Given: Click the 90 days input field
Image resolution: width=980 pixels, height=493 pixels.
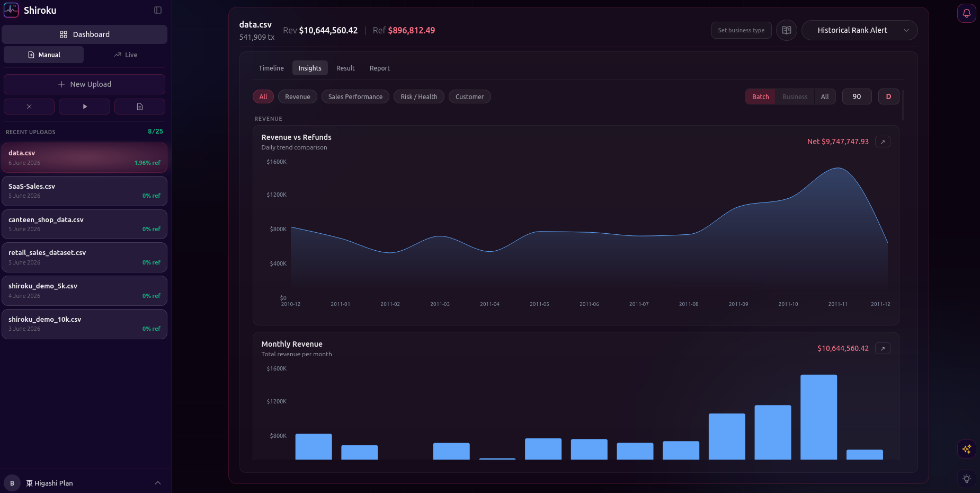Looking at the screenshot, I should point(857,96).
